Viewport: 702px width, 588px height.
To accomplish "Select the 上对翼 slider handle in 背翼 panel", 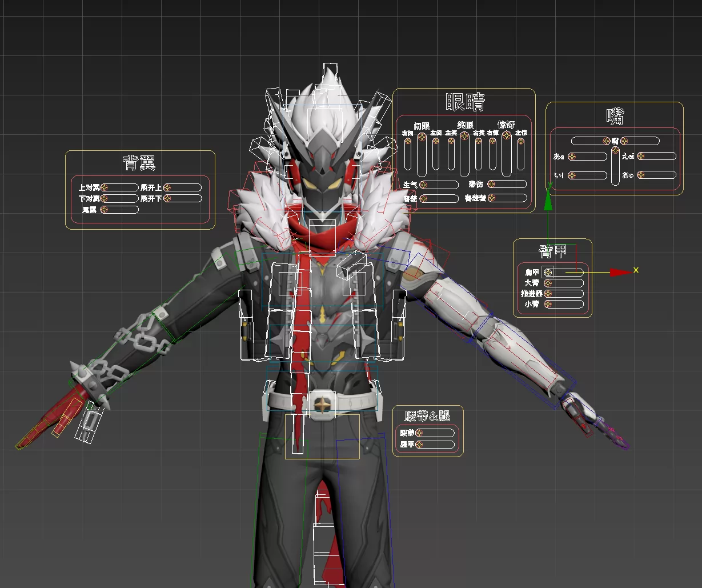I will click(104, 187).
